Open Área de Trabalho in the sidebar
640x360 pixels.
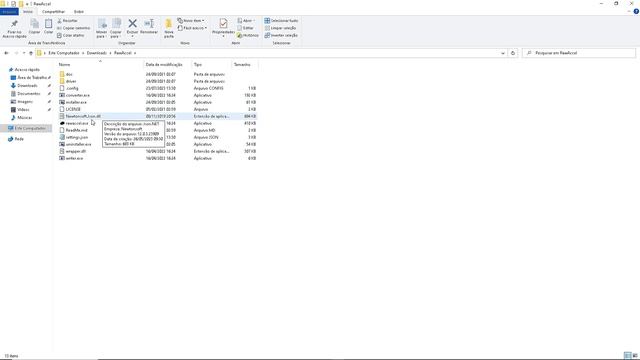pos(31,78)
